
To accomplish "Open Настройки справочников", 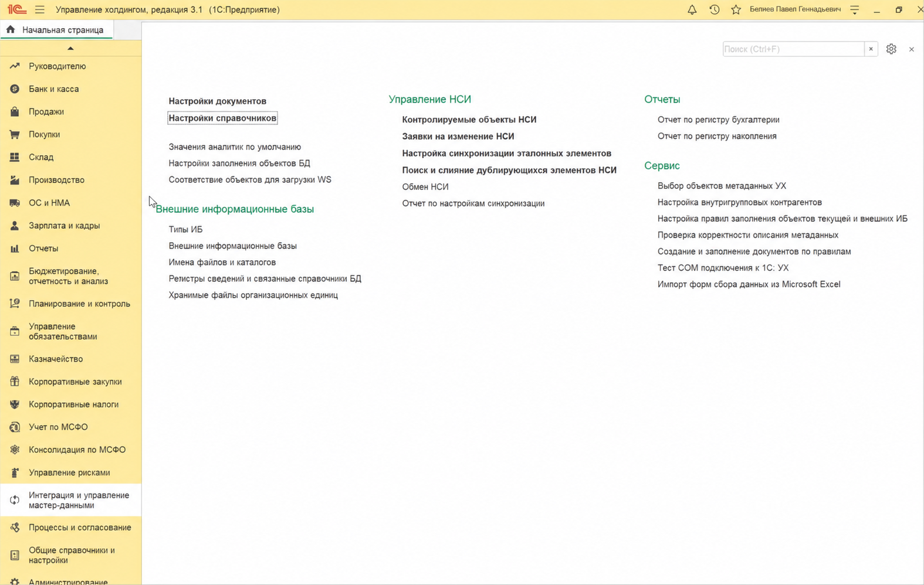I will point(222,118).
